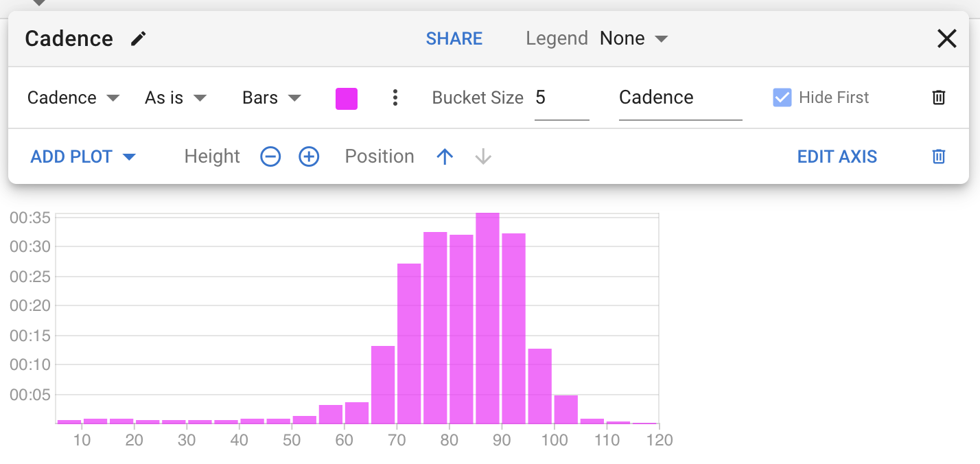Open the Legend None dropdown
Screen dimensions: 980x464
(633, 38)
